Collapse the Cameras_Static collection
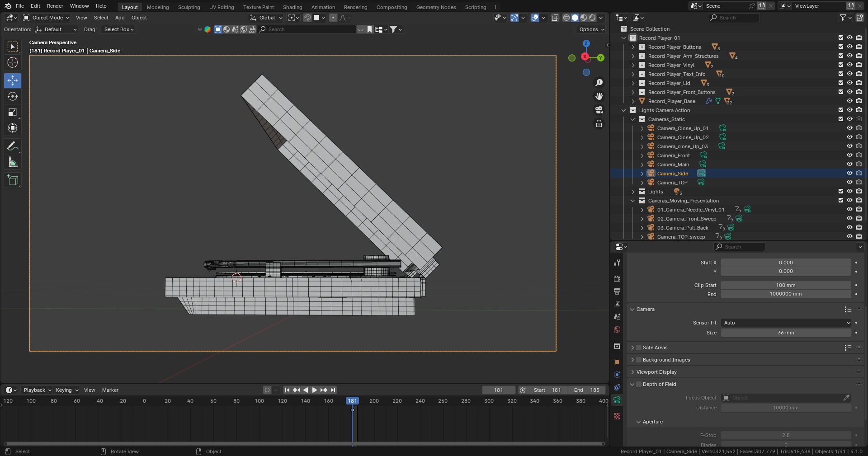 point(633,119)
